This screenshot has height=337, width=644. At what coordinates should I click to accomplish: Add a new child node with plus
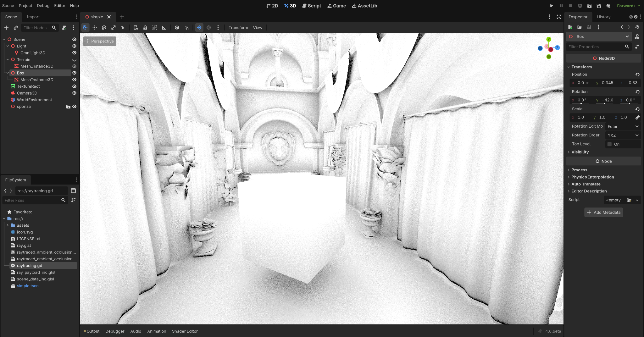click(x=6, y=28)
